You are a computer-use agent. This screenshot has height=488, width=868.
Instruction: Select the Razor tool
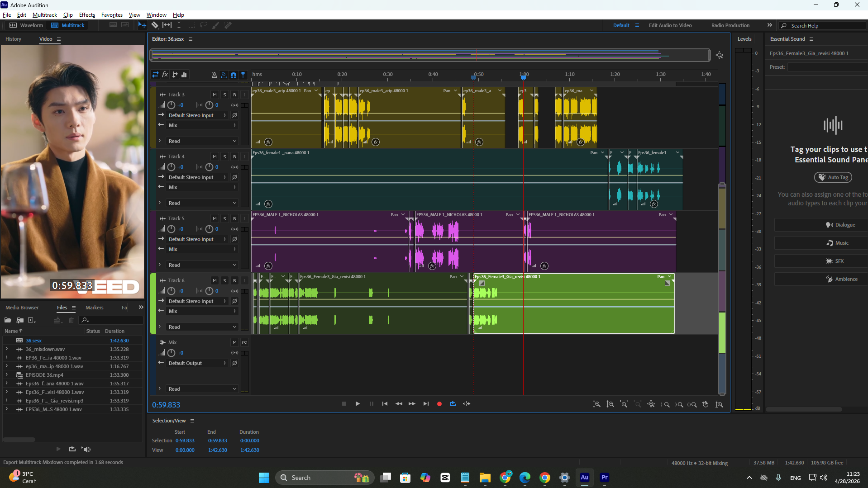[x=155, y=25]
